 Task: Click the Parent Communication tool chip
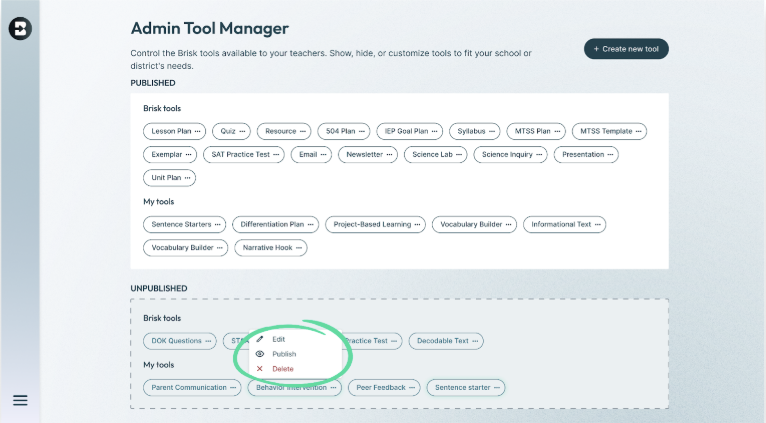click(x=192, y=388)
